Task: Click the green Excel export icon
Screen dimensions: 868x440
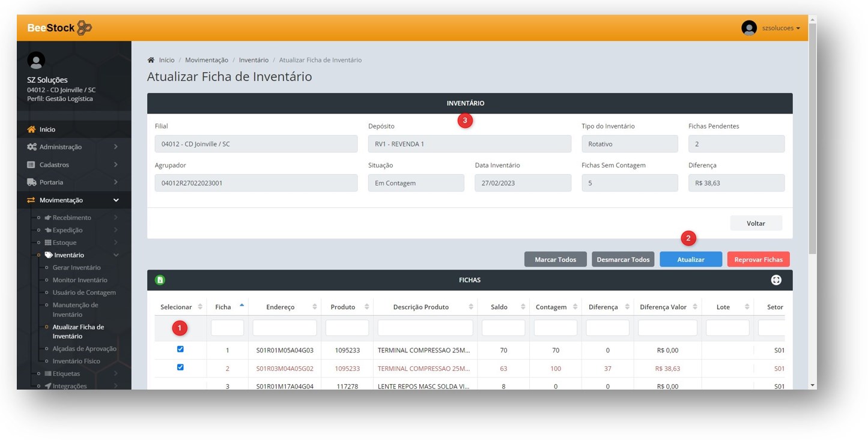Action: (x=160, y=280)
